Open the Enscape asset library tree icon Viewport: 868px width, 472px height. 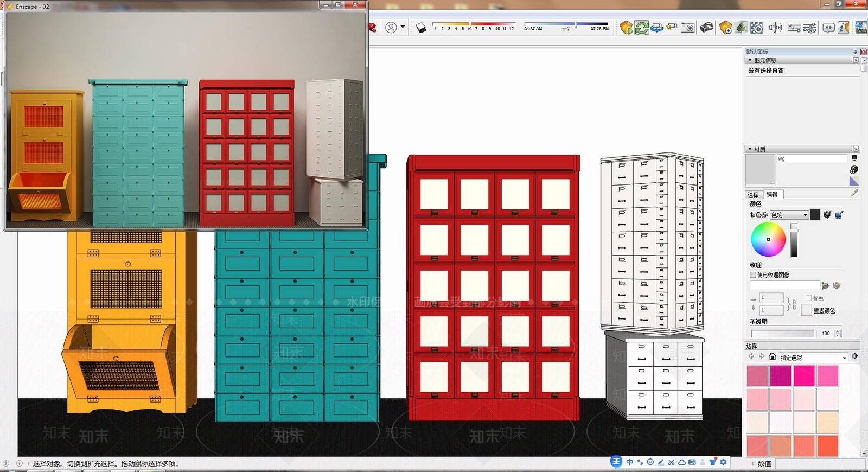click(x=741, y=27)
